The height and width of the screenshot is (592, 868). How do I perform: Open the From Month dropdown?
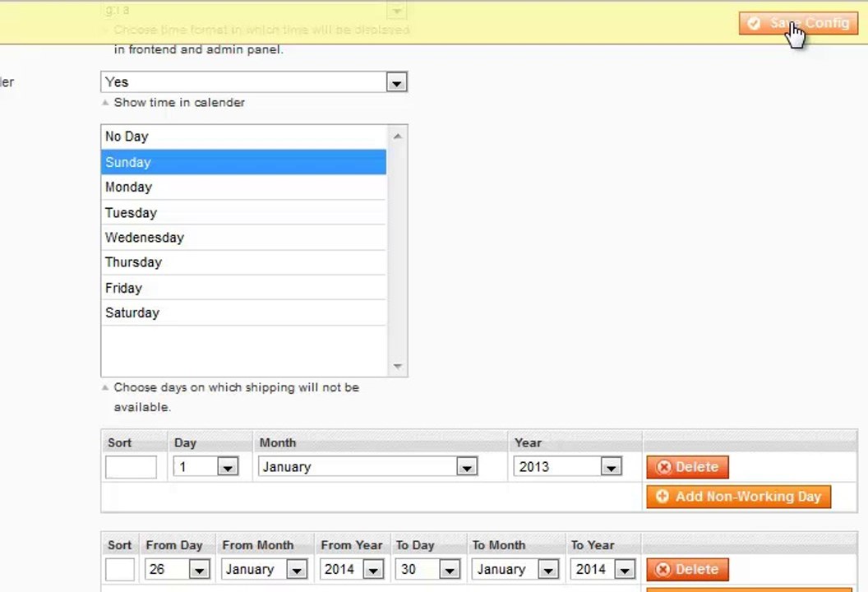[x=264, y=569]
